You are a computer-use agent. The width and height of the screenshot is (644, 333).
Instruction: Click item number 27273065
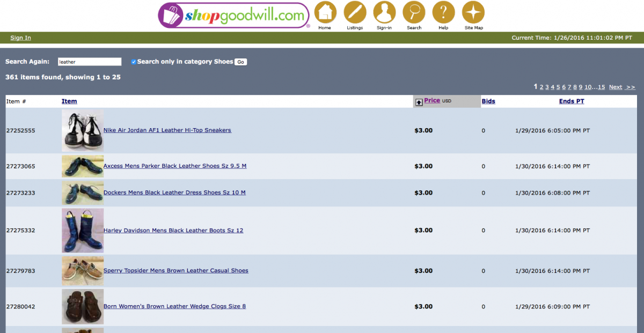pyautogui.click(x=20, y=166)
